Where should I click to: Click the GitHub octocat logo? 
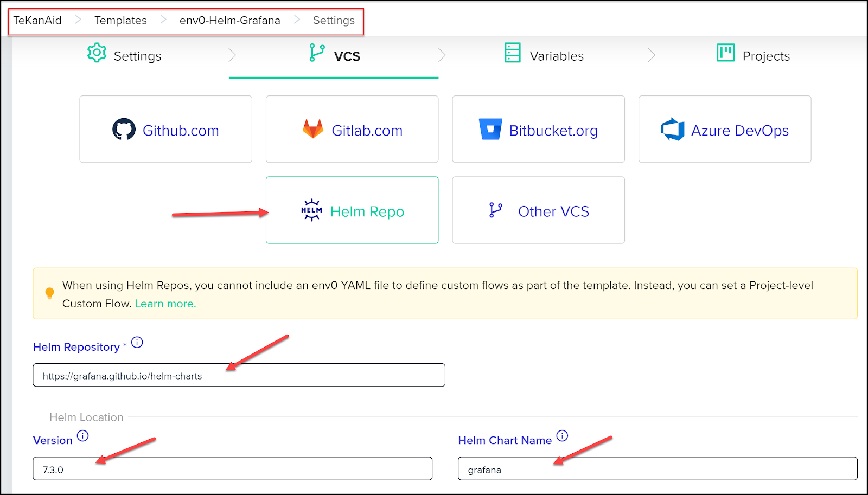coord(124,129)
